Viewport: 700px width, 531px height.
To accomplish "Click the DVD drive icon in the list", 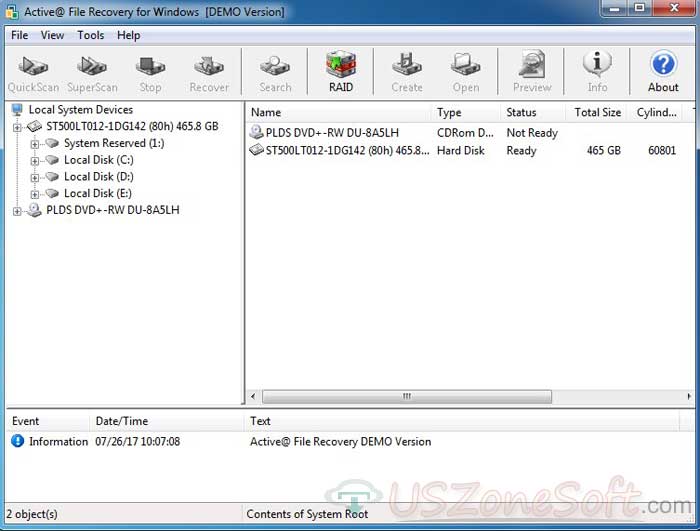I will [256, 132].
